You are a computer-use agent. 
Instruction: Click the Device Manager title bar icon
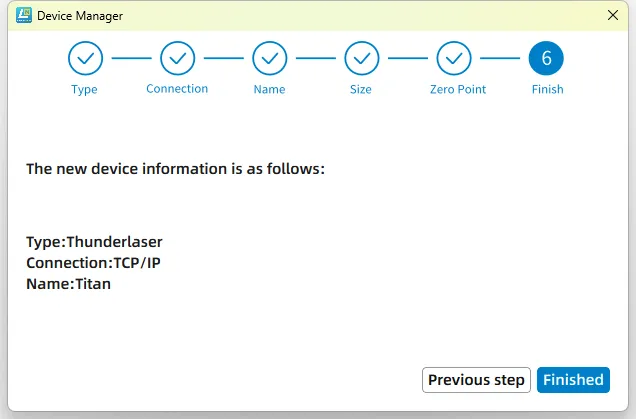tap(22, 15)
